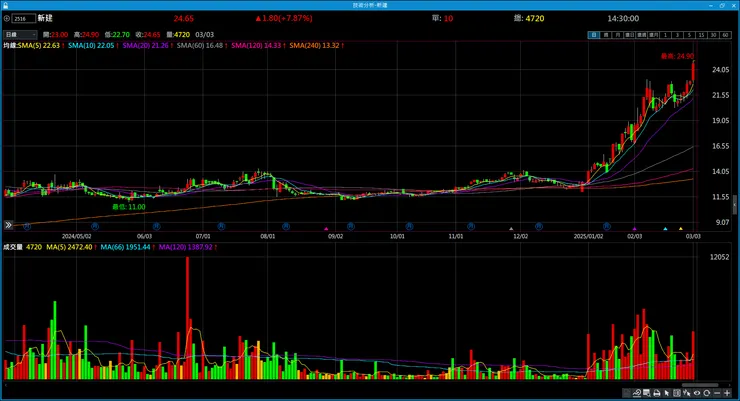Image resolution: width=740 pixels, height=401 pixels.
Task: Click the minus zoom-out icon
Action: click(x=717, y=393)
